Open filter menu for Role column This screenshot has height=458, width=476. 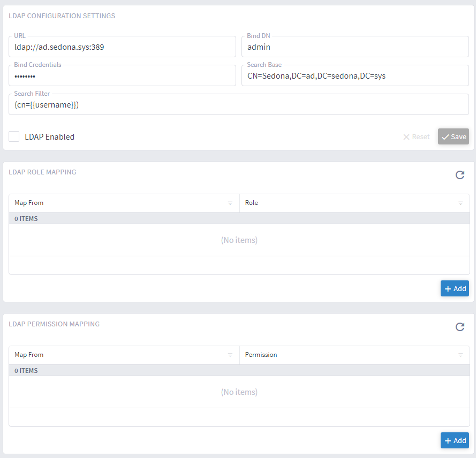(460, 203)
